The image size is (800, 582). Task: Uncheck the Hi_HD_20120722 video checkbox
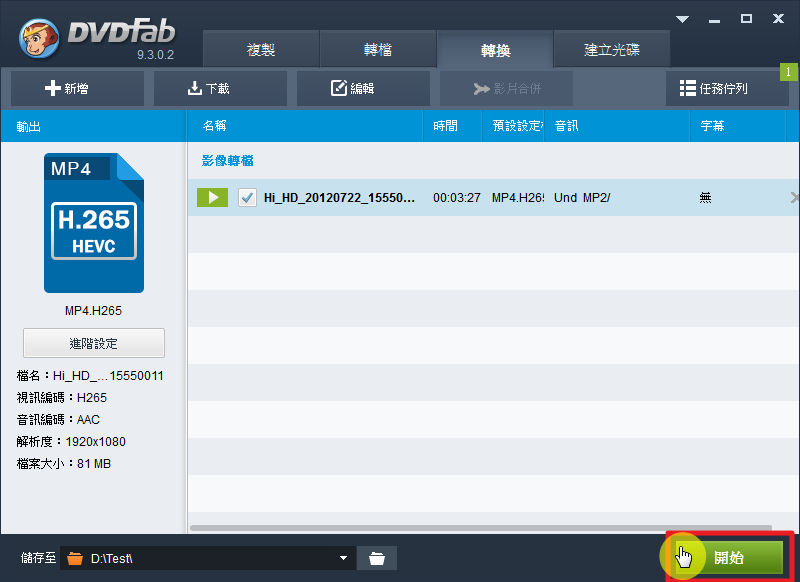pyautogui.click(x=248, y=198)
